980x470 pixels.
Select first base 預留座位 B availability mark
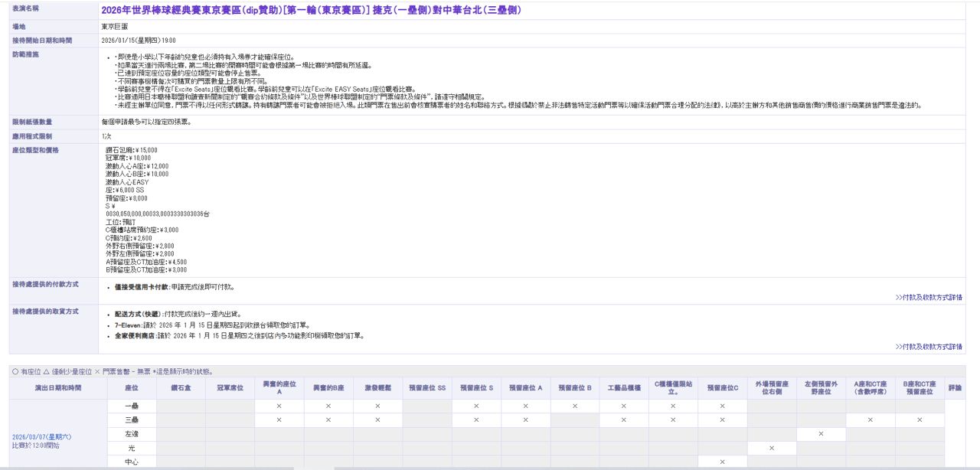575,406
